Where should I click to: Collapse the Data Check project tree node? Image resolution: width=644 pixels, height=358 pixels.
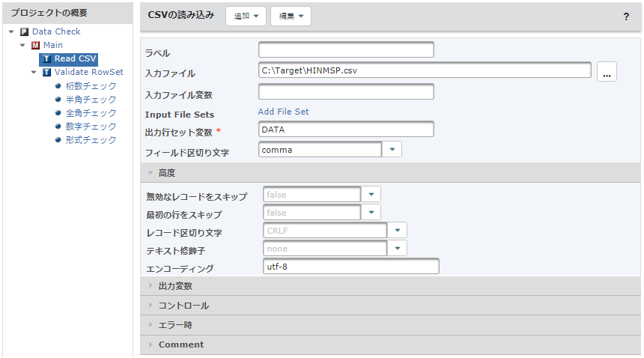tap(11, 31)
